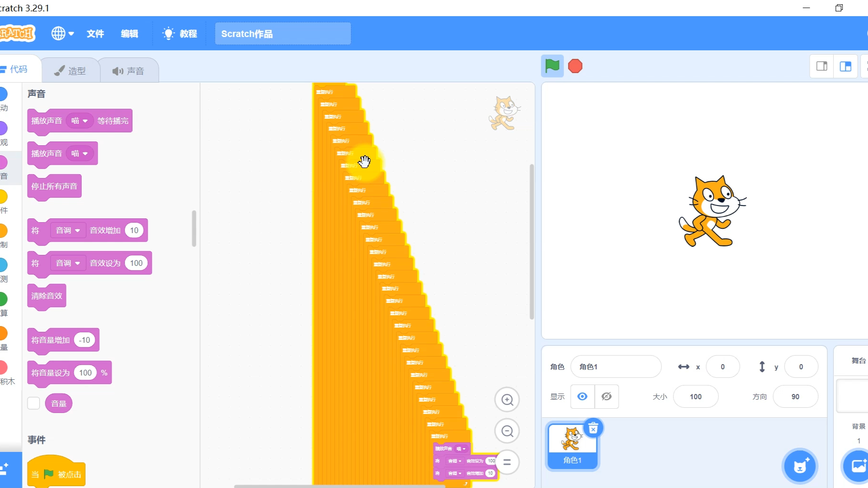Select the Sound magenta category circle

point(3,162)
